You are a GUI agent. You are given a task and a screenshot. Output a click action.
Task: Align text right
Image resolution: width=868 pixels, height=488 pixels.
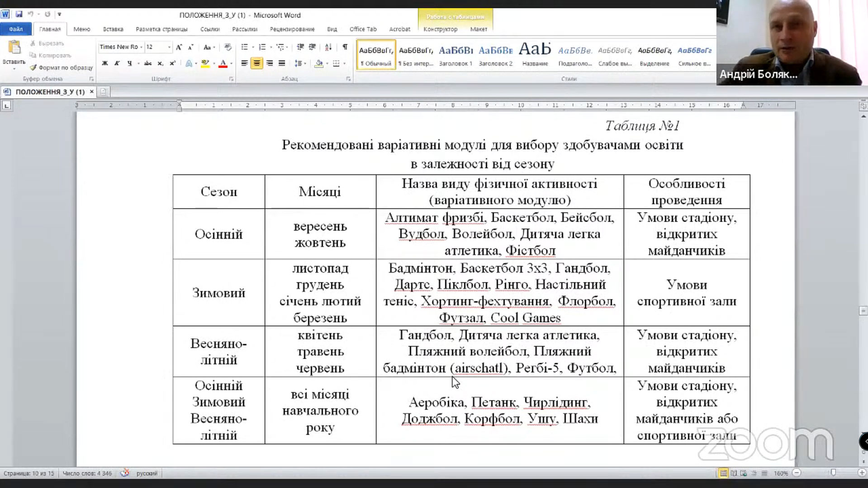pyautogui.click(x=269, y=63)
